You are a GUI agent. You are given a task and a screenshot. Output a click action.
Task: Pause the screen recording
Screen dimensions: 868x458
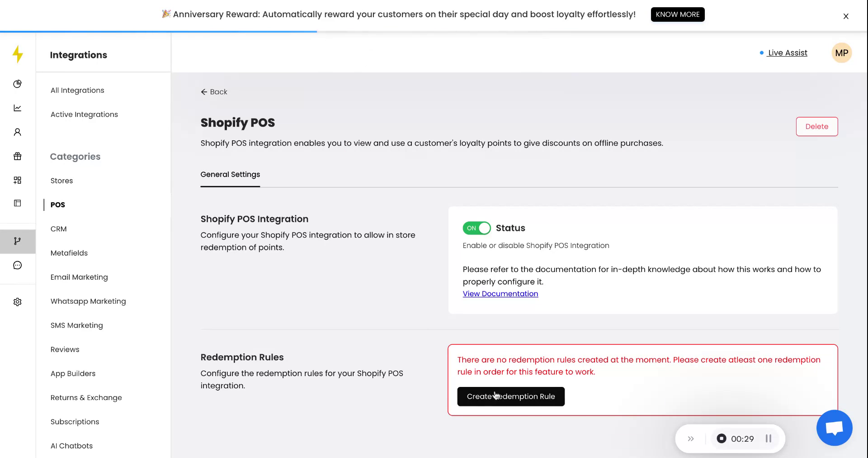[x=768, y=439]
